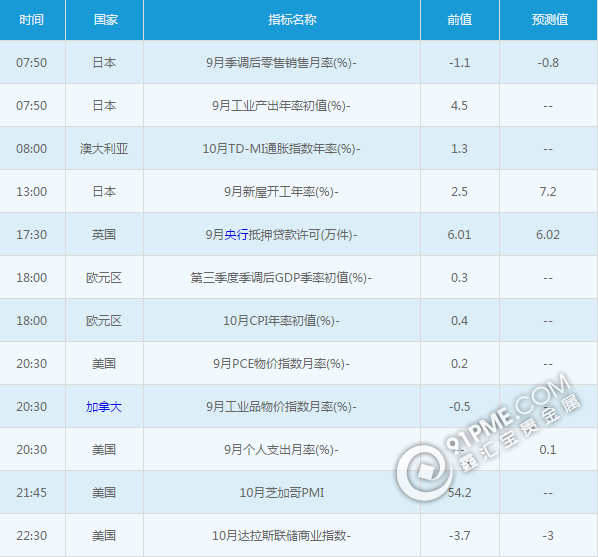Open the 央行 hyperlink in the indicator name

[236, 235]
